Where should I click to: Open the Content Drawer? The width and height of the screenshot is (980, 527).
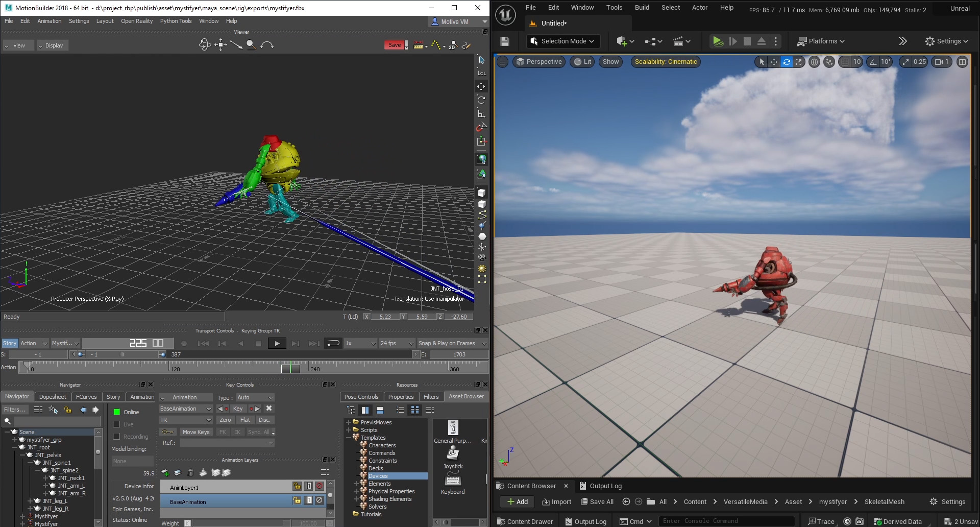click(525, 521)
